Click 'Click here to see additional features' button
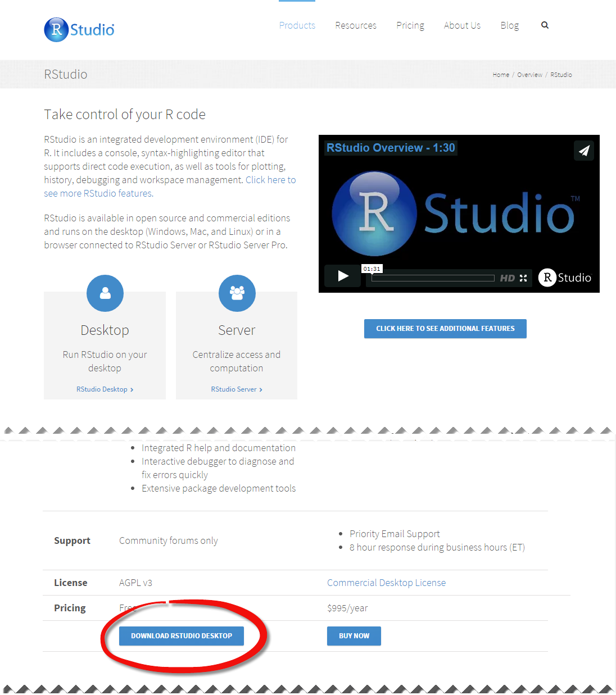Viewport: 616px width, 695px height. tap(445, 329)
